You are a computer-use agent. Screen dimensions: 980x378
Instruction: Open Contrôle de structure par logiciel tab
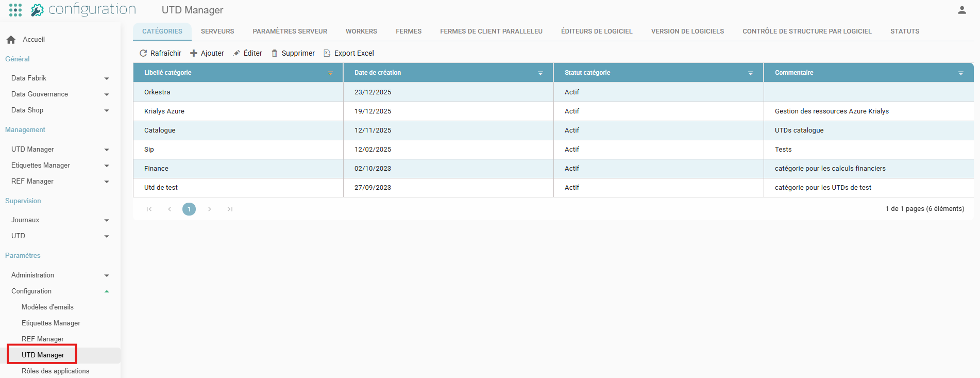807,31
